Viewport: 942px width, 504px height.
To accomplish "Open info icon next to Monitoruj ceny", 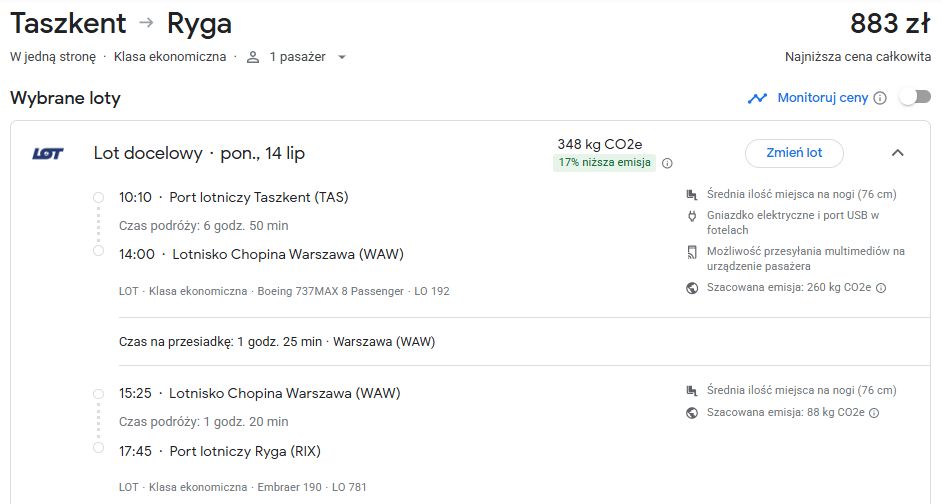I will tap(880, 98).
